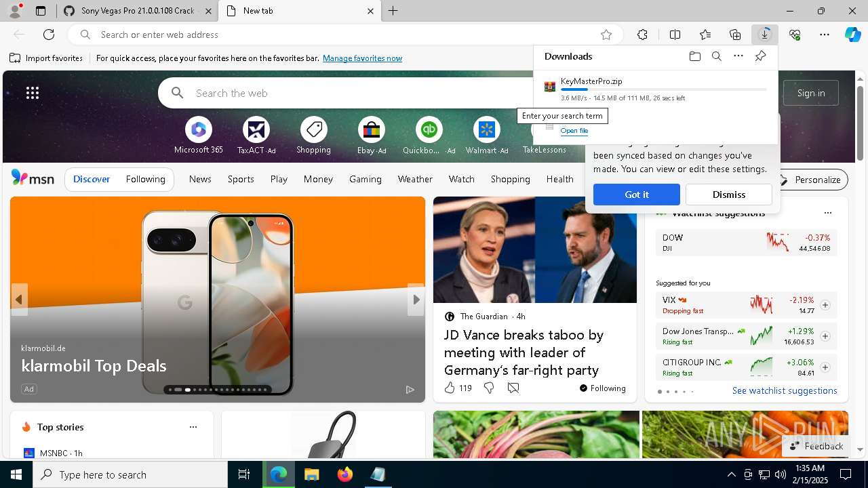Like the JD Vance article
This screenshot has width=868, height=488.
457,388
